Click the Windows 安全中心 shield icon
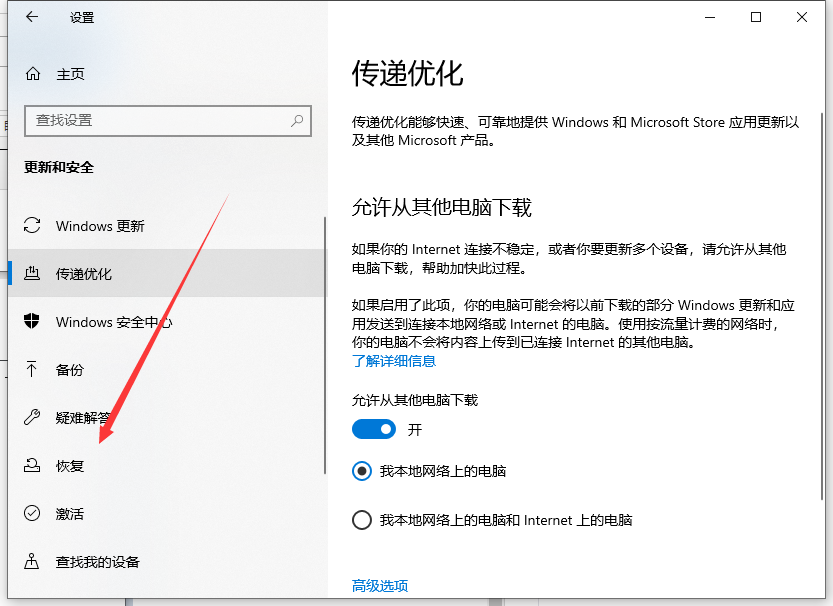The image size is (833, 606). pyautogui.click(x=32, y=322)
